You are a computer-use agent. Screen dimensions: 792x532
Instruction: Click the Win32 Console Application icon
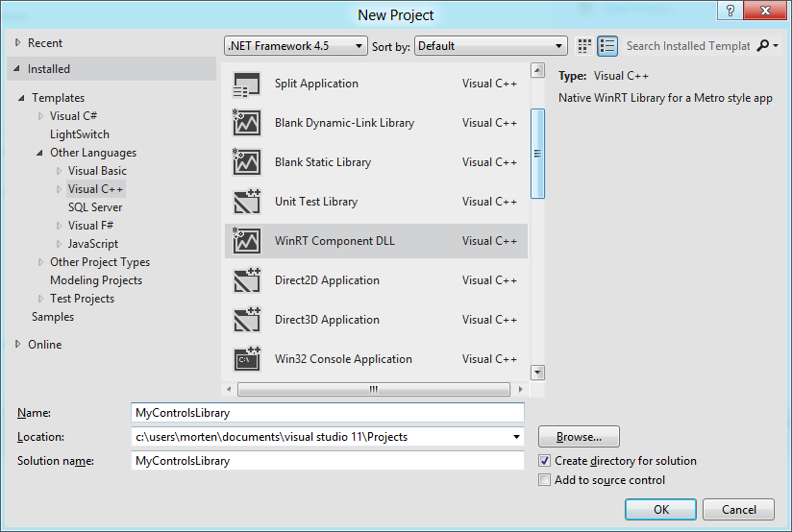[246, 359]
